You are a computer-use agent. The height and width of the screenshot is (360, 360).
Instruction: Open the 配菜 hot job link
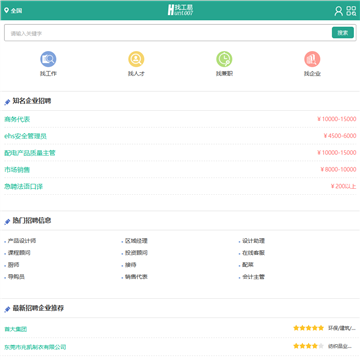248,265
